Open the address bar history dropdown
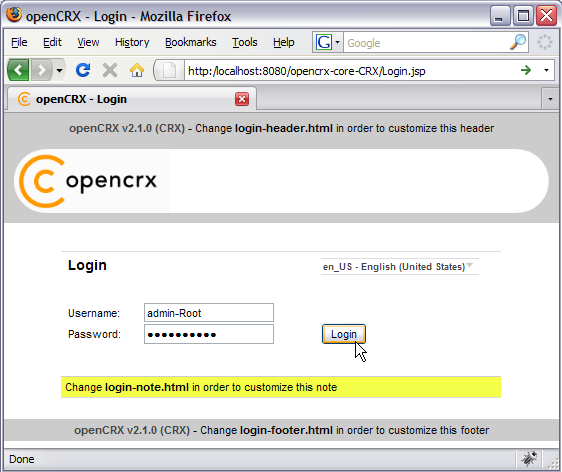The height and width of the screenshot is (472, 562). coord(546,70)
